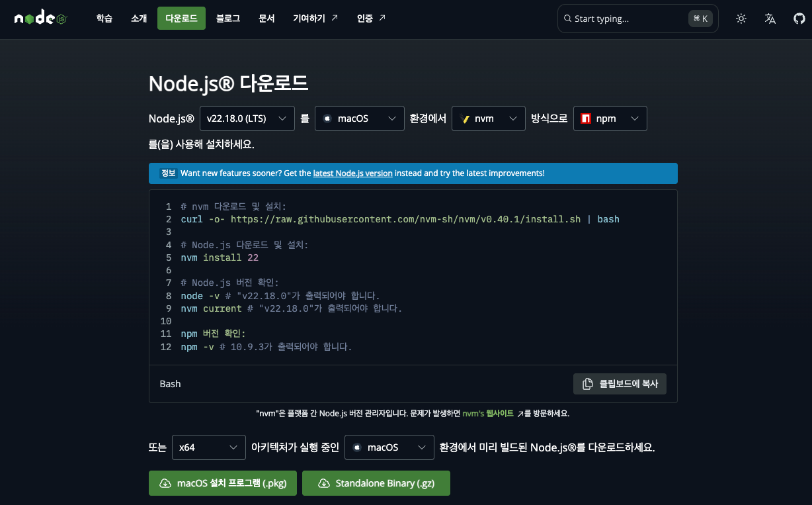Open the top macOS platform dropdown

359,118
